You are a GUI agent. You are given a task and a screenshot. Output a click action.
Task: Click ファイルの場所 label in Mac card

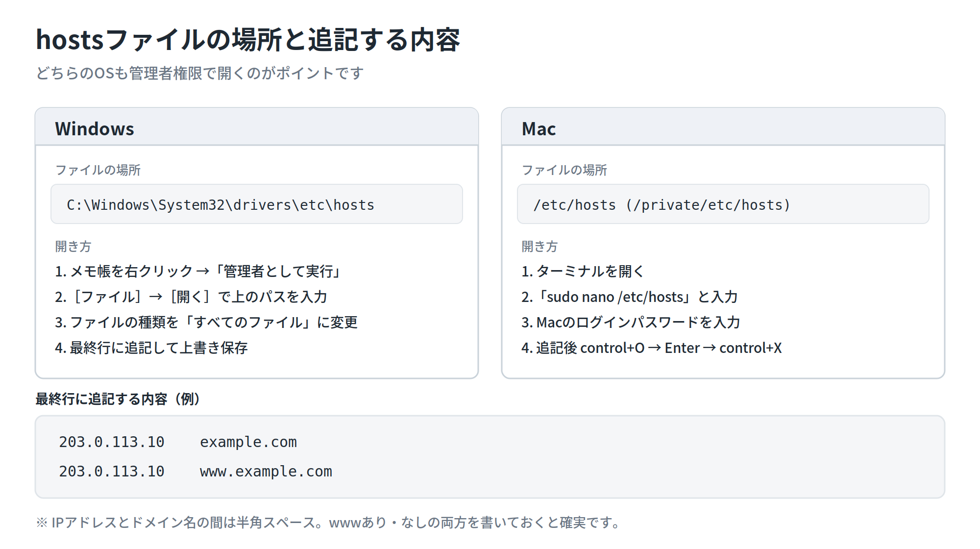[x=564, y=170]
